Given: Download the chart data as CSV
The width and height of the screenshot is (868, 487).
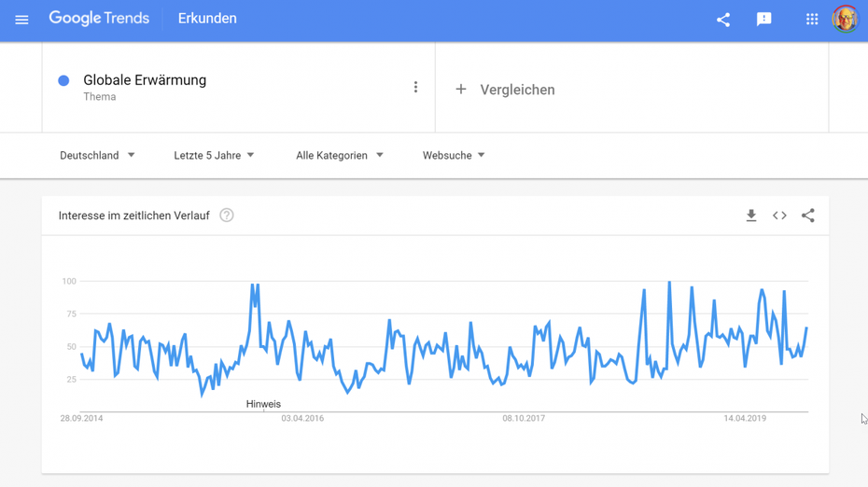Looking at the screenshot, I should coord(751,216).
